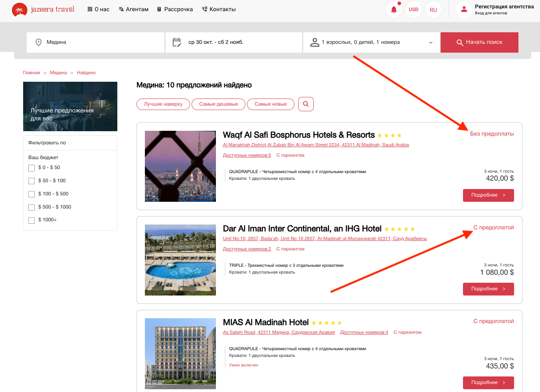Go to the Контакты page
540x392 pixels.
tap(219, 9)
